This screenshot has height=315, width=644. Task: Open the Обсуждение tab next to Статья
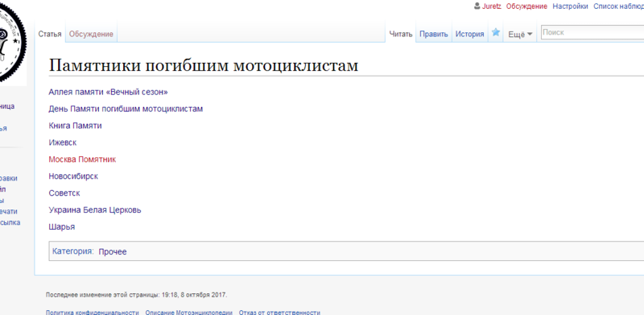pos(91,34)
